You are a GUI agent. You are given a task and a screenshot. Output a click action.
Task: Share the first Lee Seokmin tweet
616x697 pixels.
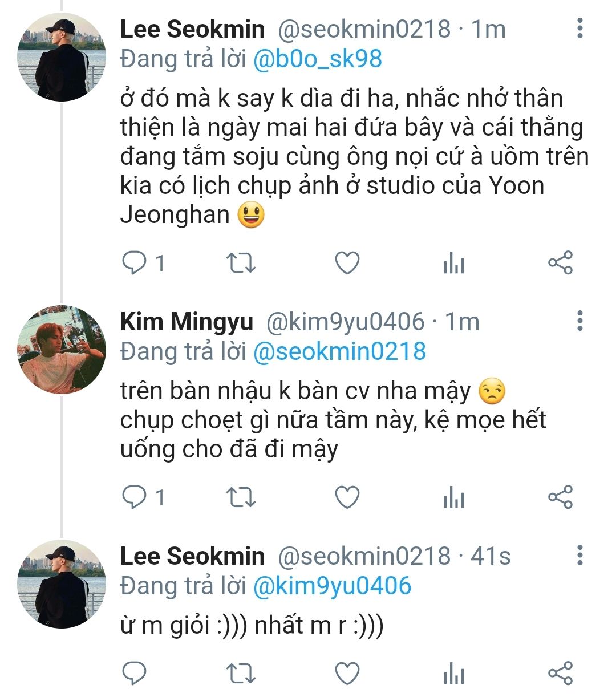click(x=560, y=263)
